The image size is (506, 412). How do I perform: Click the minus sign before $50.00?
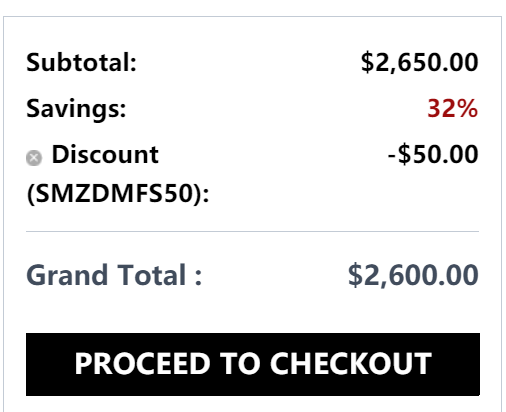(392, 156)
